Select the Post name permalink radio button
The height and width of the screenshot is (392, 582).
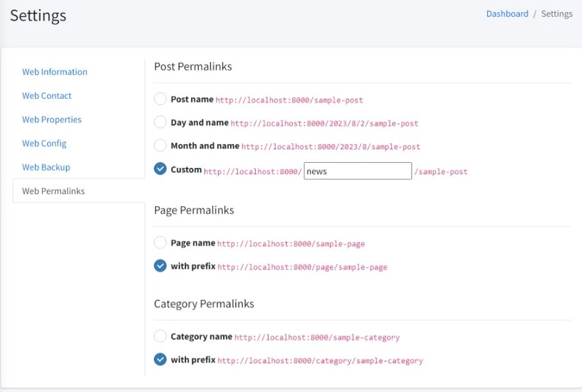[160, 99]
